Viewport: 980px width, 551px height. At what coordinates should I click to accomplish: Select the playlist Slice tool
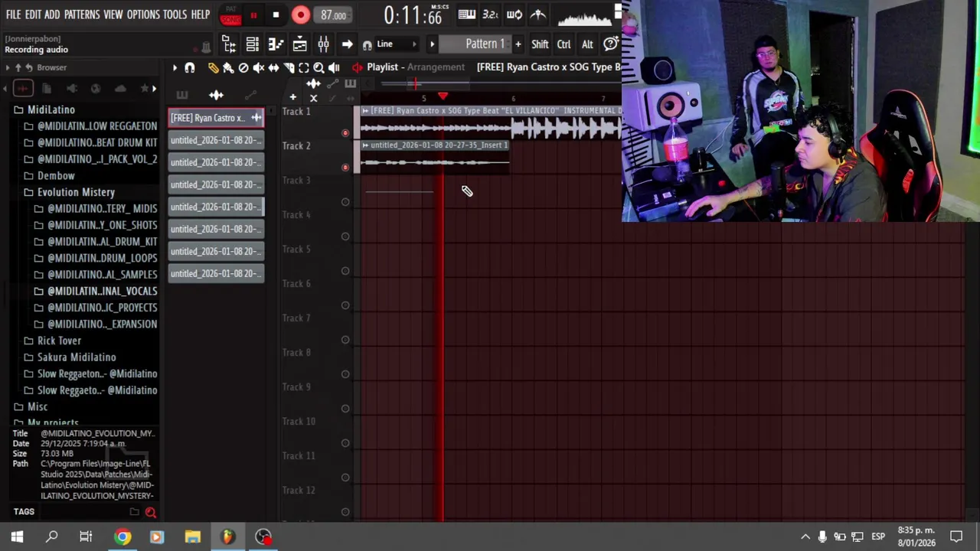click(x=289, y=67)
